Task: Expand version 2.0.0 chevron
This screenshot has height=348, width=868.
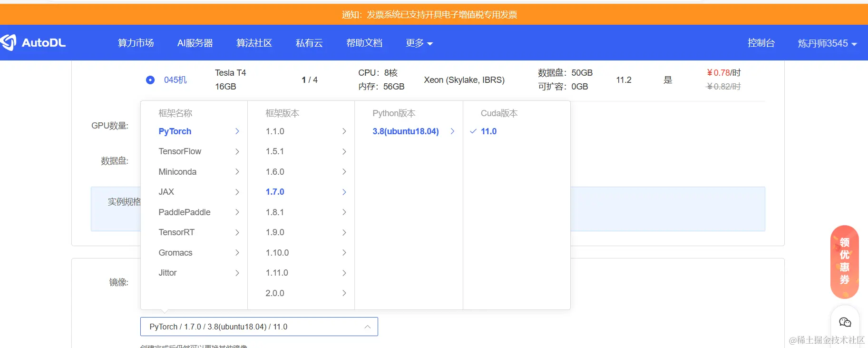Action: click(344, 293)
